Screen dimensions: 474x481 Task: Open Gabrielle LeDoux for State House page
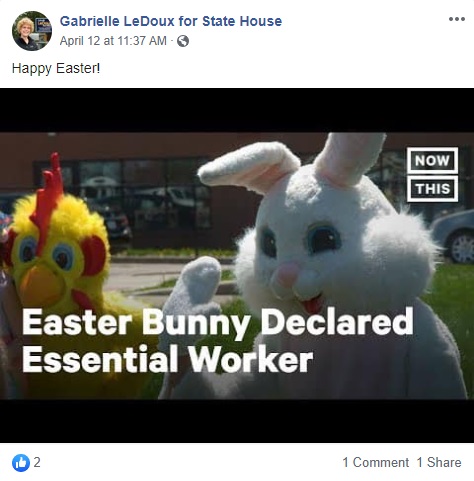pos(171,21)
